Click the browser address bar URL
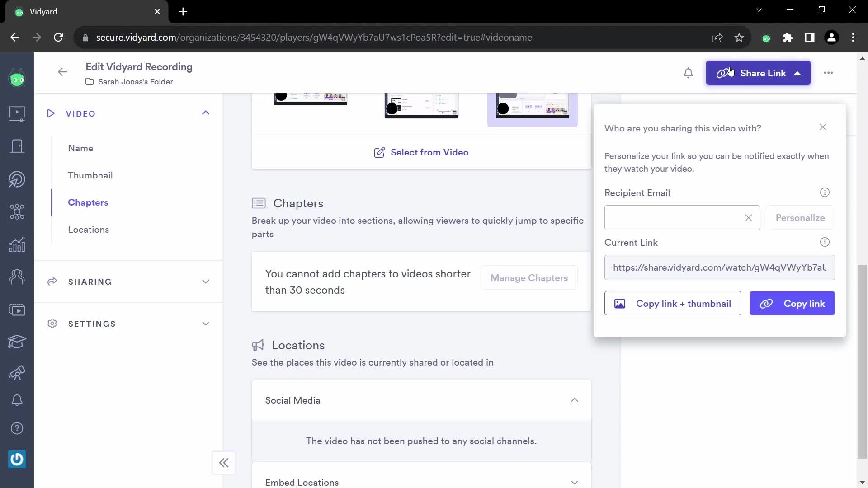The width and height of the screenshot is (868, 488). [x=314, y=38]
